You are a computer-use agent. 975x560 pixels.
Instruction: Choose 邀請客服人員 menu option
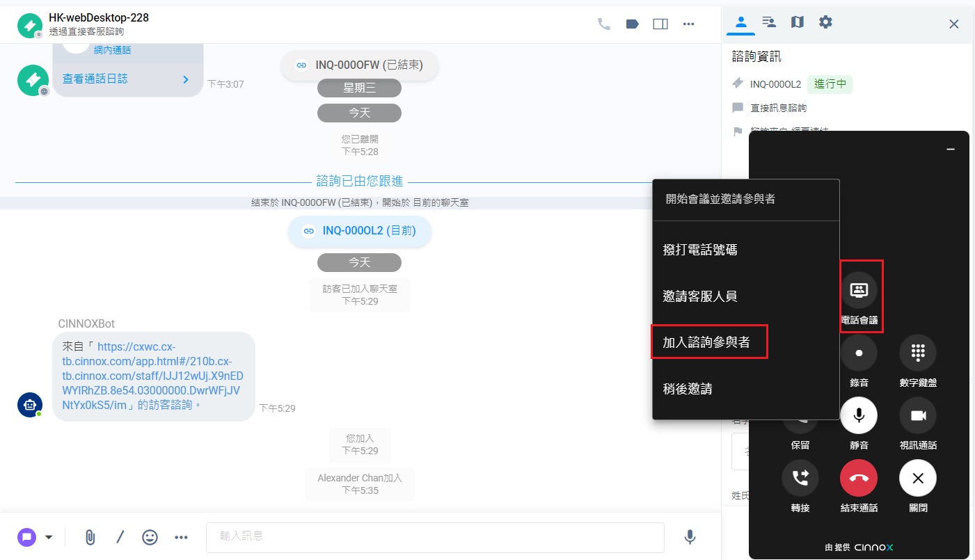[746, 296]
